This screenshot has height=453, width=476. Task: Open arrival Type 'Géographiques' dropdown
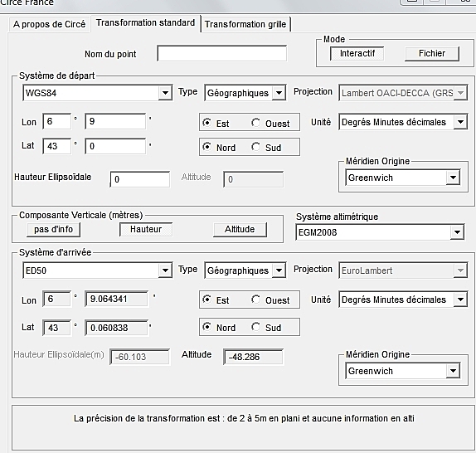245,270
